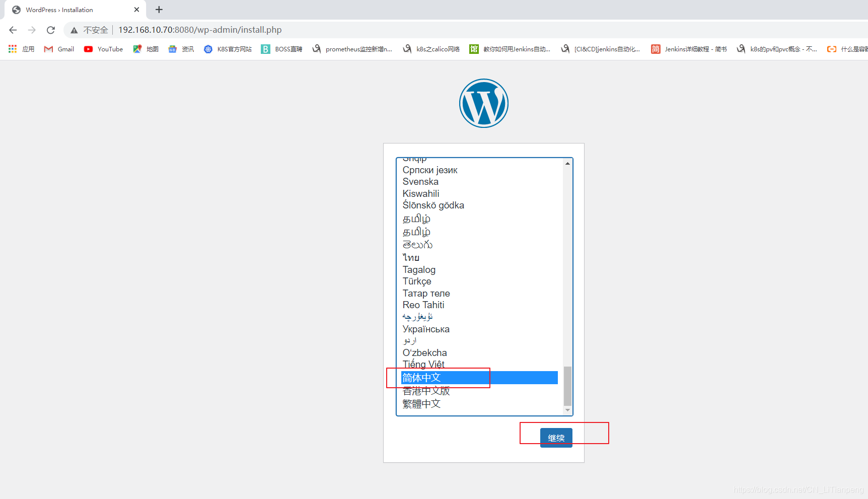This screenshot has width=868, height=499.
Task: Open the k8s之calico网络 bookmark
Action: click(431, 49)
